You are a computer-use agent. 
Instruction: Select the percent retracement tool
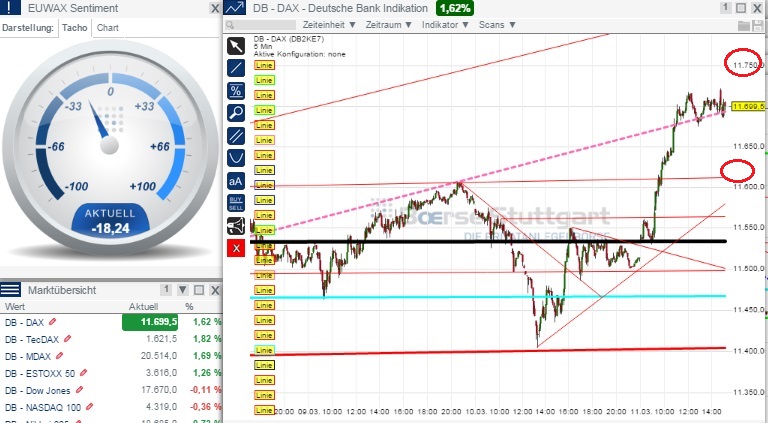(236, 91)
